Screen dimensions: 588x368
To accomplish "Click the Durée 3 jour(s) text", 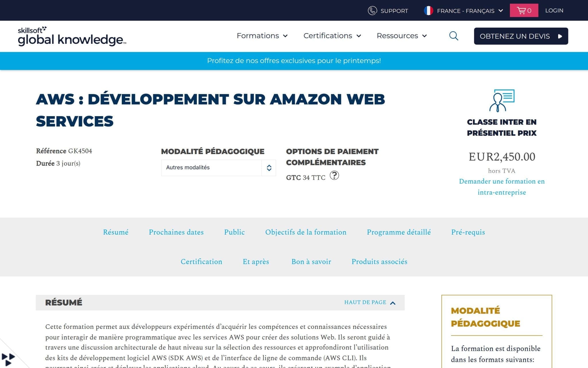I will tap(58, 163).
